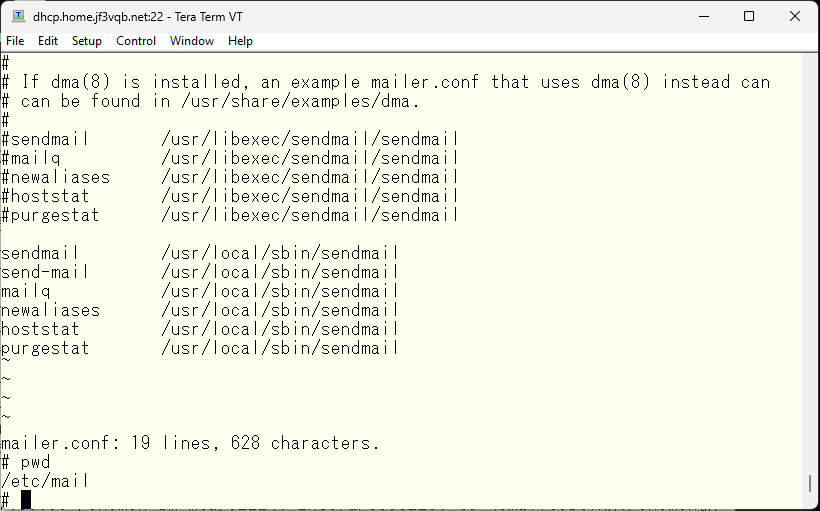820x511 pixels.
Task: Close the Tera Term window
Action: [795, 16]
